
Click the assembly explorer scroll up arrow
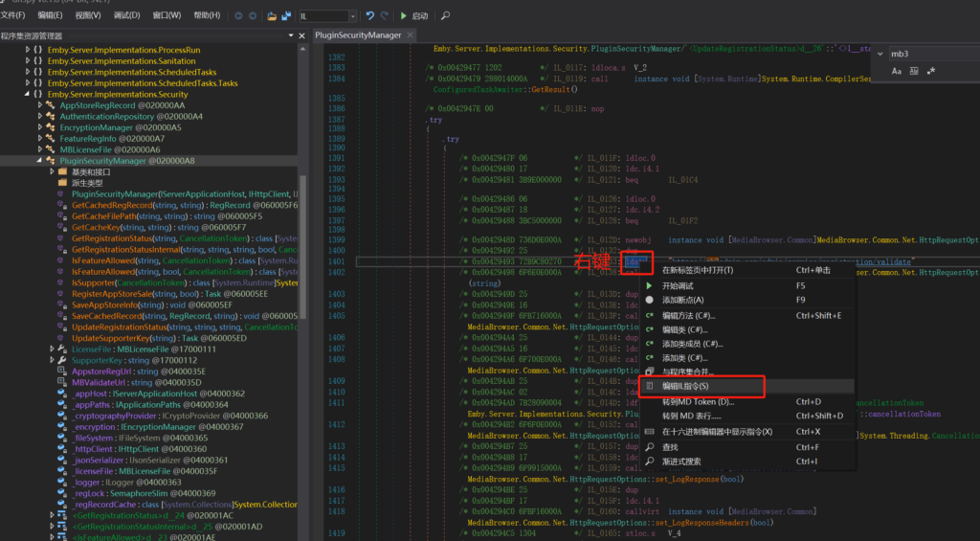click(x=303, y=49)
